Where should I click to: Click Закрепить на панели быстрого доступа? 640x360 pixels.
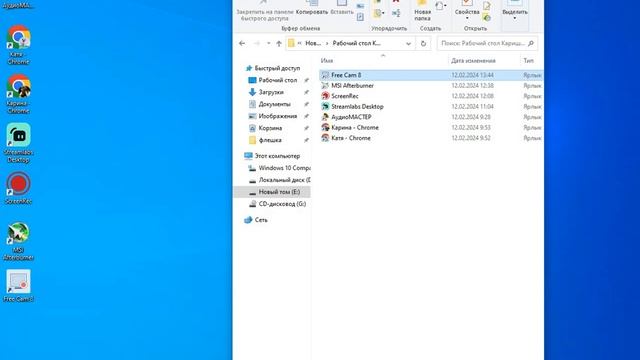(265, 11)
